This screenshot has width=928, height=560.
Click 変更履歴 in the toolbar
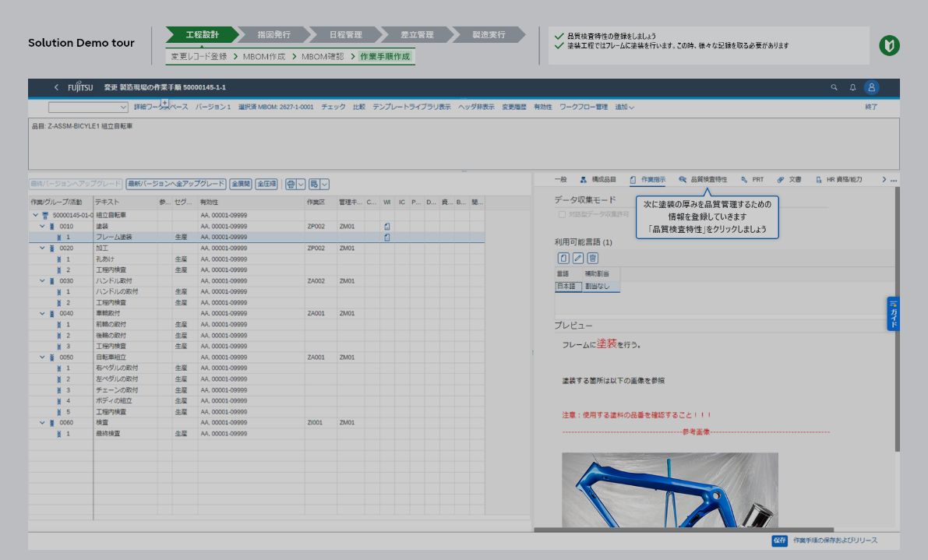513,107
